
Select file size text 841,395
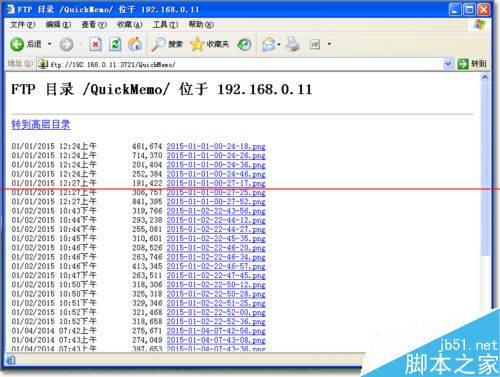pos(147,202)
